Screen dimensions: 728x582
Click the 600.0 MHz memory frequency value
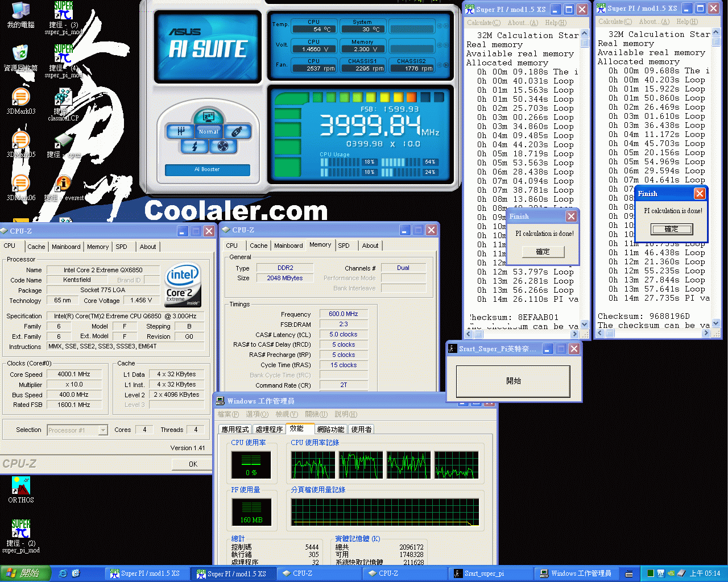344,314
